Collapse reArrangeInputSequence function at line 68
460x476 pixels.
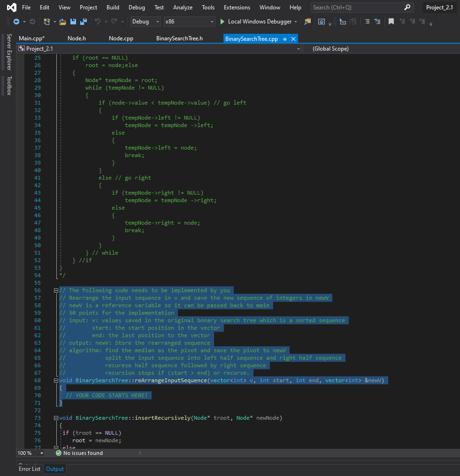[x=56, y=380]
